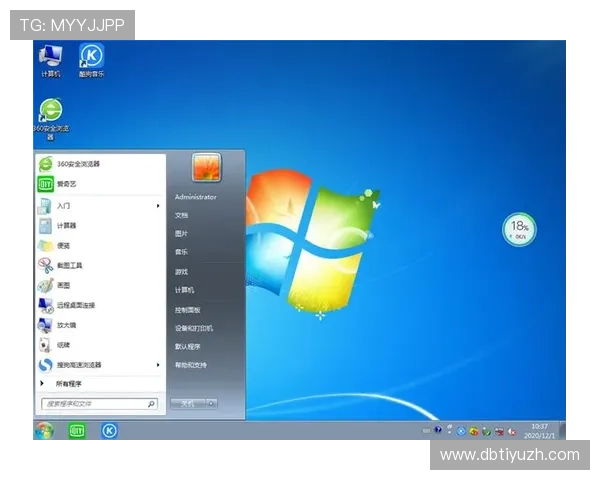Open 画图 in the Start menu
Viewport: 600px width, 480px height.
63,285
